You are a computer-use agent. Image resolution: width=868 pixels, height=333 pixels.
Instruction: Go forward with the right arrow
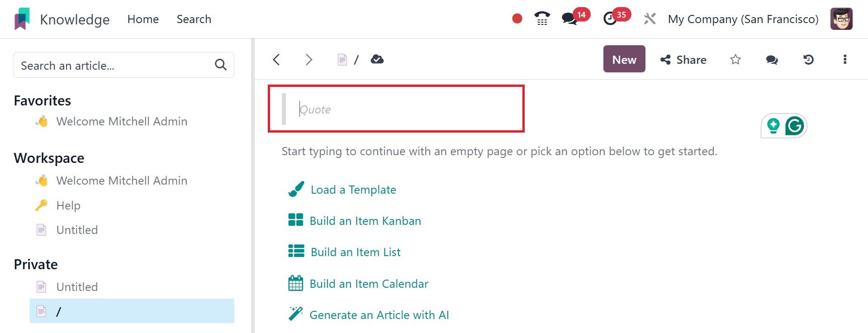coord(308,60)
